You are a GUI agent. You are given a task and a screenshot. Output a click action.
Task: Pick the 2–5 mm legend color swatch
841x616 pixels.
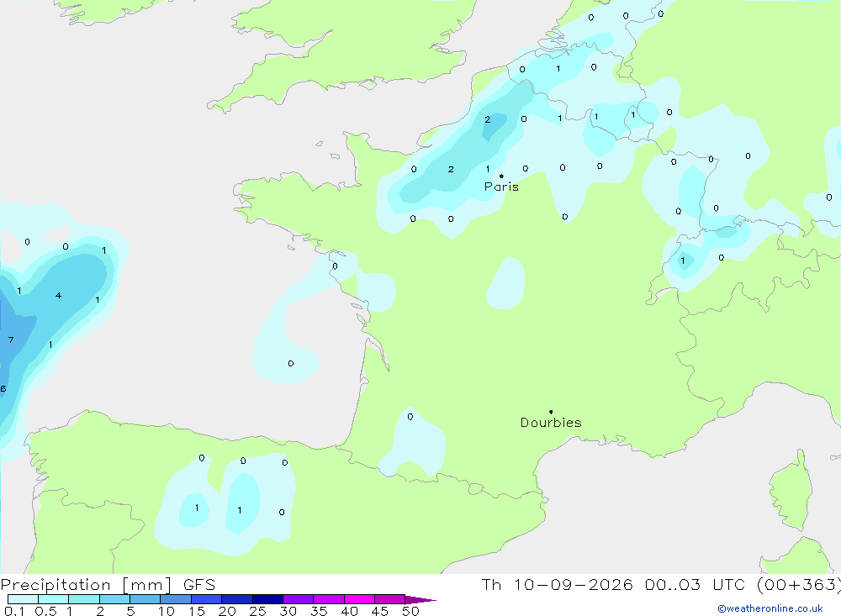pos(114,599)
